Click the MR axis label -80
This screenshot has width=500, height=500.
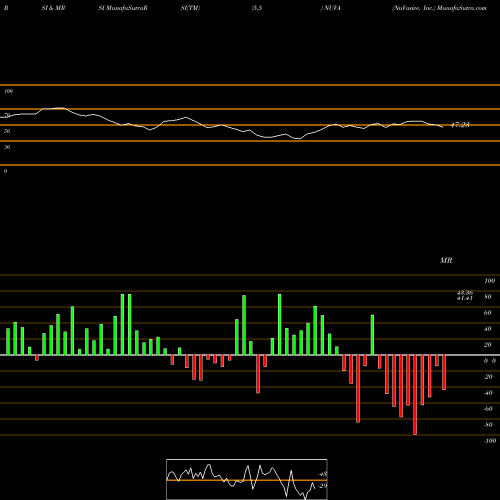pyautogui.click(x=488, y=425)
